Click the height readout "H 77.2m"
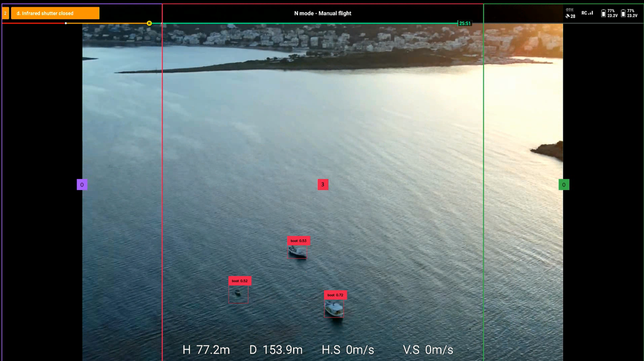This screenshot has width=644, height=361. click(x=206, y=350)
